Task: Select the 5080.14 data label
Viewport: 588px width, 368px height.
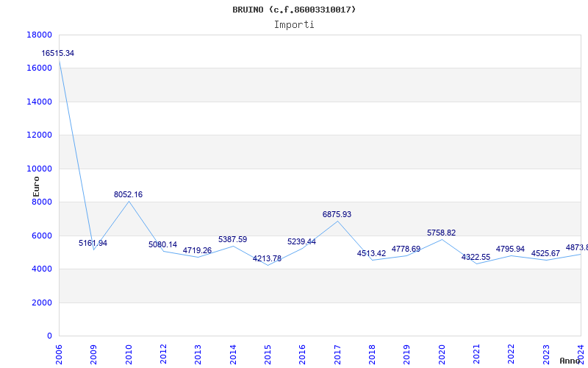Action: coord(162,244)
